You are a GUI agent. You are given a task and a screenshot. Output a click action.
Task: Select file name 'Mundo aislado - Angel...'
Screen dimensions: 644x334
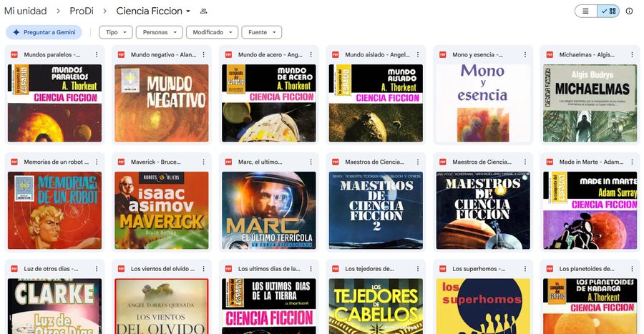coord(377,54)
